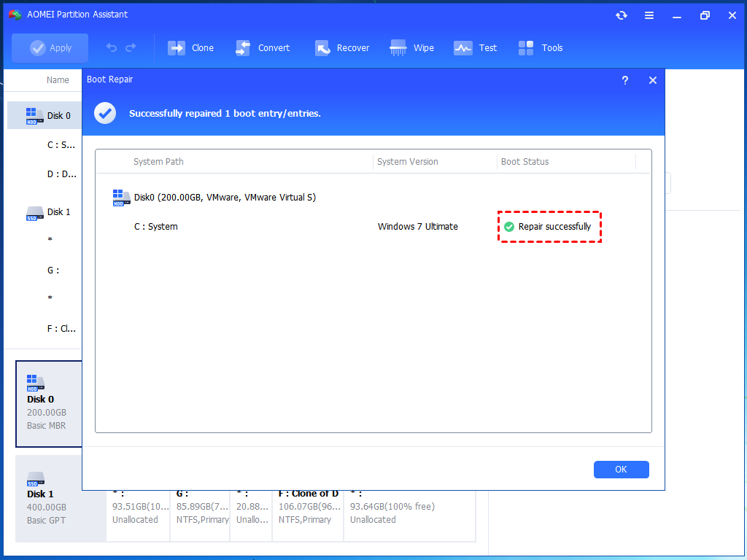Open the Test tool
The height and width of the screenshot is (560, 747).
click(x=475, y=48)
